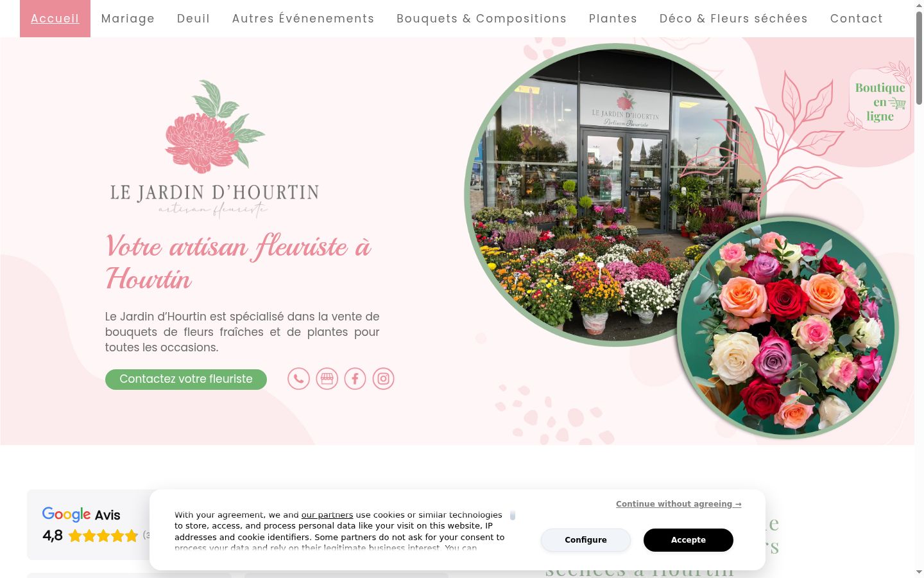Click the Contactez votre fleuriste button
Image resolution: width=924 pixels, height=578 pixels.
(x=186, y=380)
